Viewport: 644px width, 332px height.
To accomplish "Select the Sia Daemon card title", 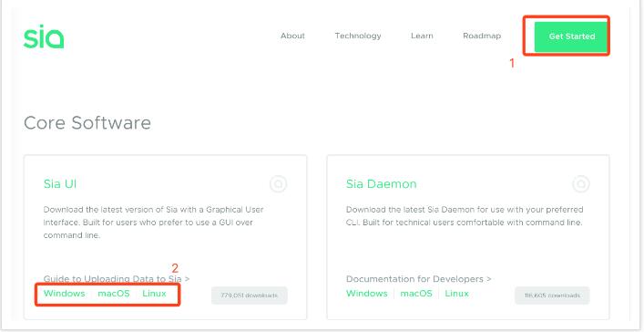I will click(381, 183).
